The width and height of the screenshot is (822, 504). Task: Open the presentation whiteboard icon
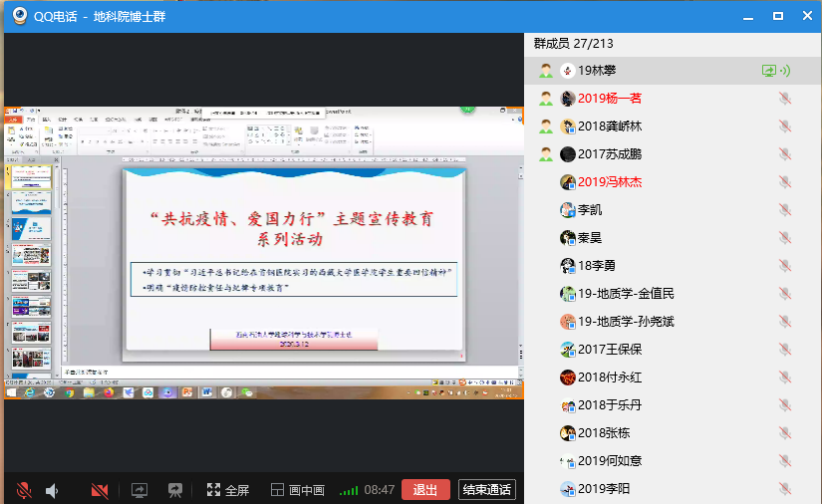pos(175,490)
